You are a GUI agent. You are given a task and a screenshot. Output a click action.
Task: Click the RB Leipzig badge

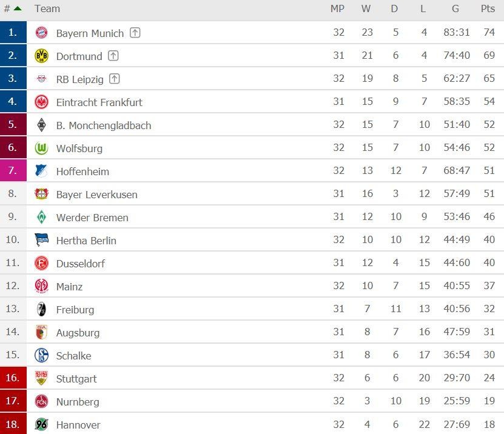[x=41, y=79]
